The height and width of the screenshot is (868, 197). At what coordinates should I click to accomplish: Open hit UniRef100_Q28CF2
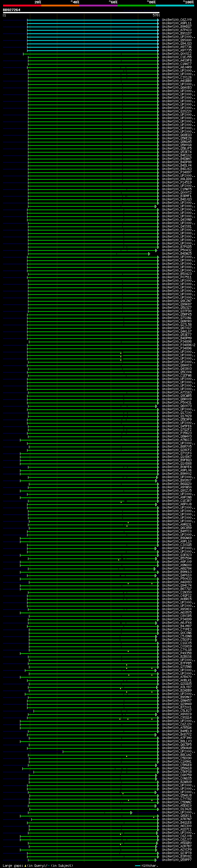coord(177,450)
